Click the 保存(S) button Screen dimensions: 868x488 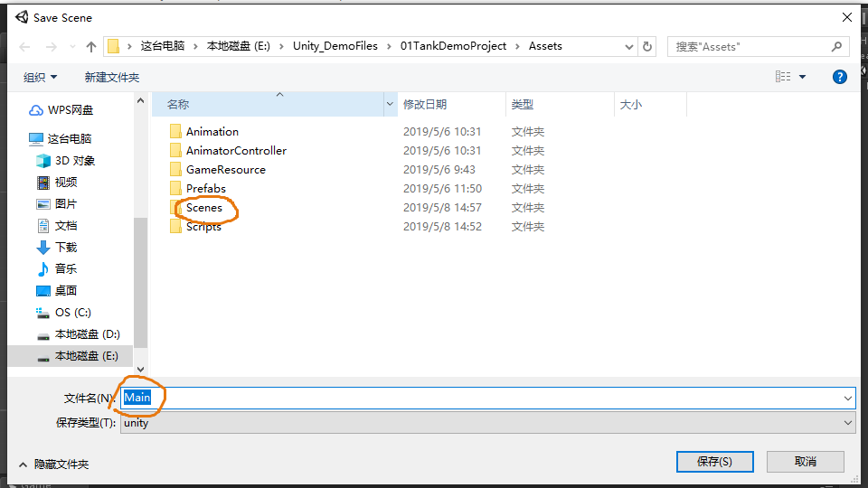[714, 462]
